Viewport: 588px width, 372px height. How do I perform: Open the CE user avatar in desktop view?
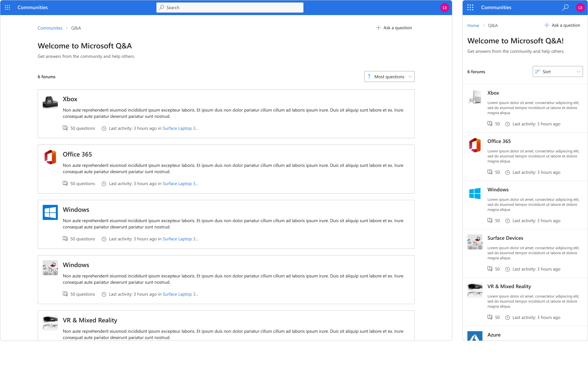click(x=444, y=8)
